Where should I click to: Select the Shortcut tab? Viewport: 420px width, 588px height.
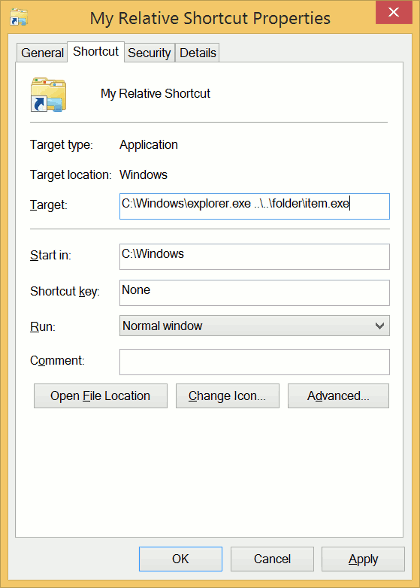tap(96, 52)
